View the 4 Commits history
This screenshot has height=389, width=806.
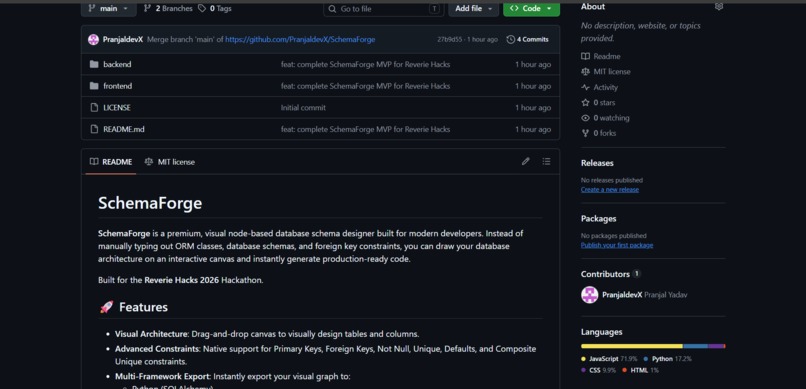click(527, 40)
